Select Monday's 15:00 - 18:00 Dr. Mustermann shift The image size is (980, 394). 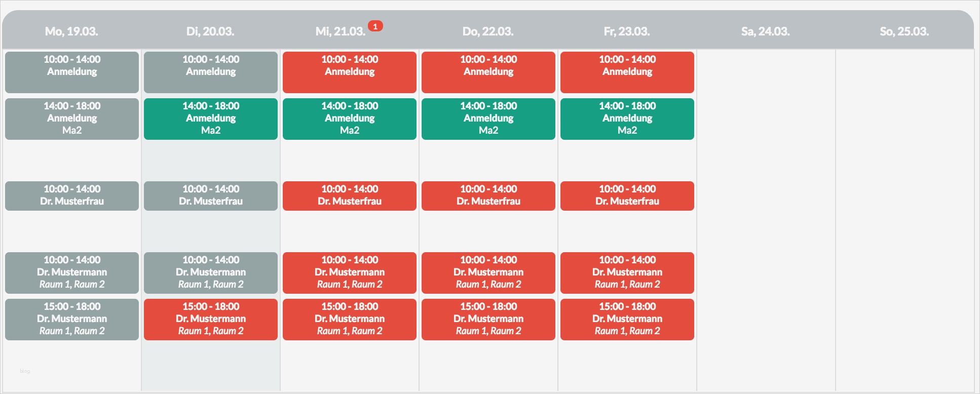click(x=72, y=319)
